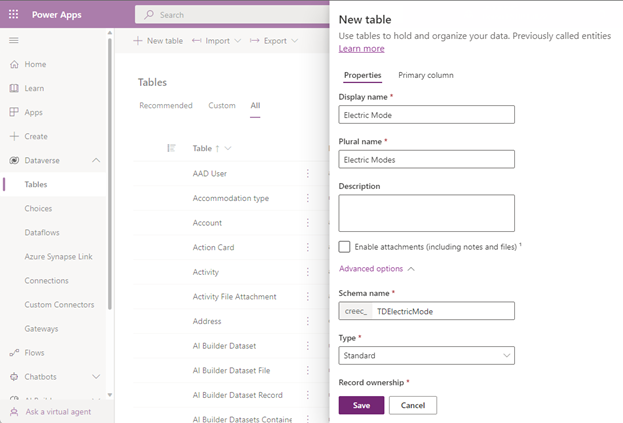Open more options for AI Builder Dataset Record row
This screenshot has width=623, height=423.
(x=308, y=395)
